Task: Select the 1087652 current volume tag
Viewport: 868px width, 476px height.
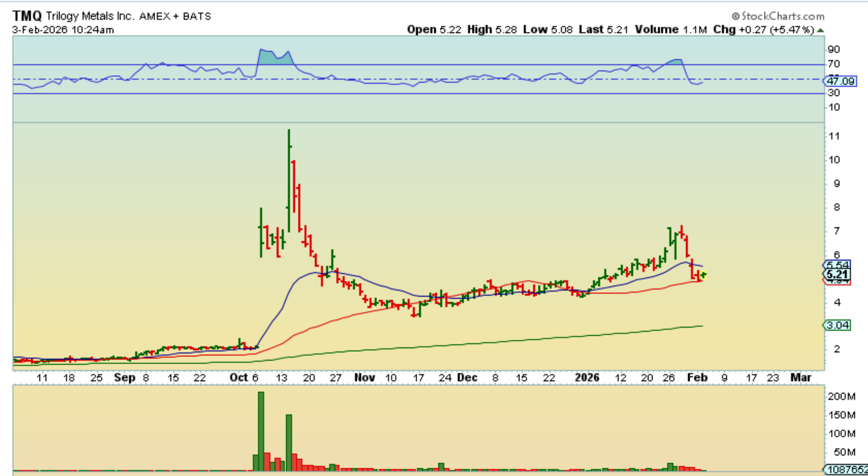Action: click(846, 470)
